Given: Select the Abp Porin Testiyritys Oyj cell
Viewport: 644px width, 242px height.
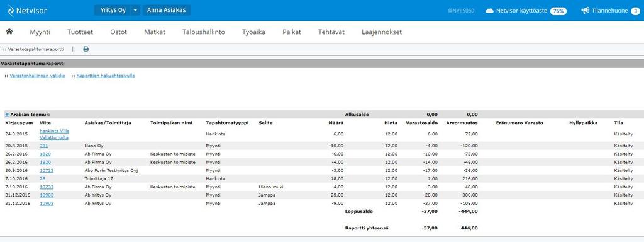Looking at the screenshot, I should 111,170.
